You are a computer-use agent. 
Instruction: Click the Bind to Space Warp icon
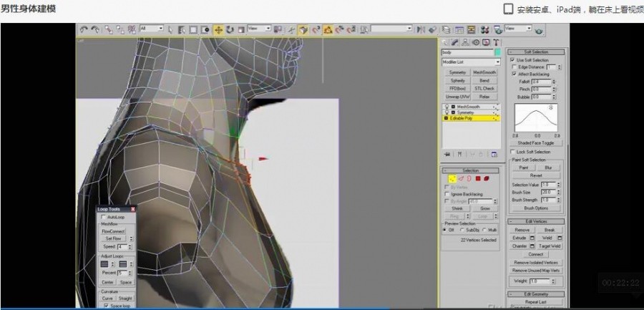[132, 29]
